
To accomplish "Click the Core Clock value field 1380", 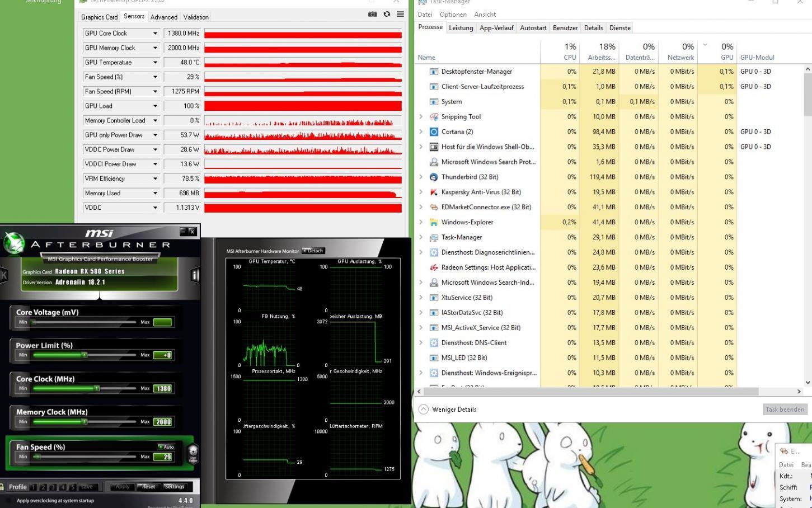I will point(163,388).
